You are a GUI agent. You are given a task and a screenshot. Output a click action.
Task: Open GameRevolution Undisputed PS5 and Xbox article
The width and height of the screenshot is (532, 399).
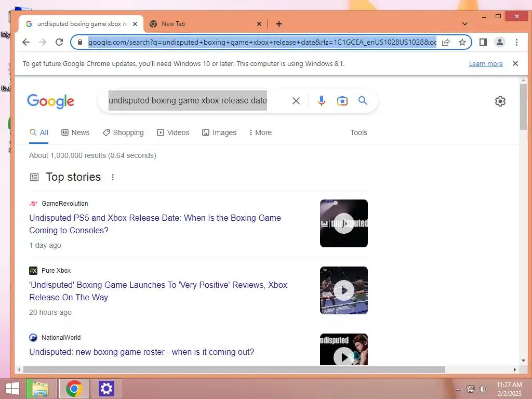pyautogui.click(x=155, y=224)
